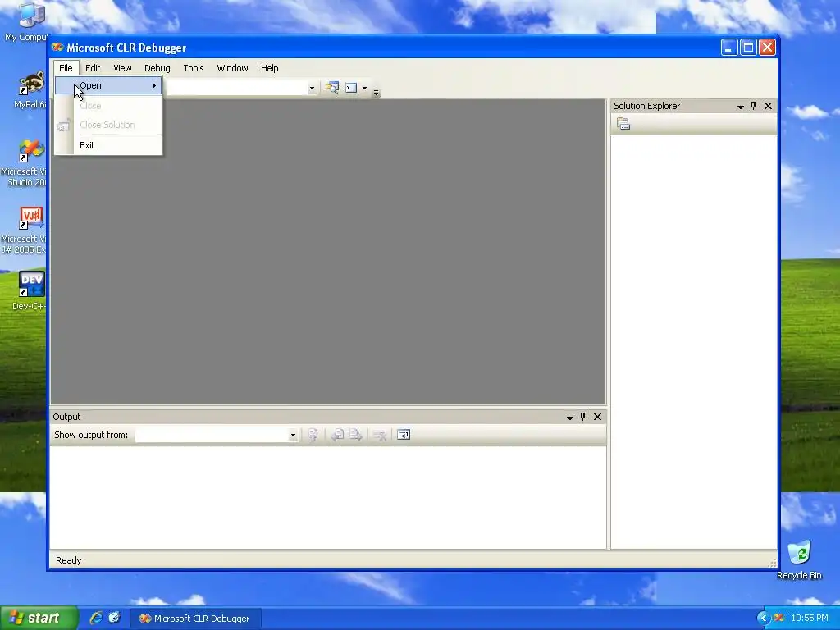Image resolution: width=840 pixels, height=630 pixels.
Task: Expand the Open submenu in File menu
Action: click(108, 85)
